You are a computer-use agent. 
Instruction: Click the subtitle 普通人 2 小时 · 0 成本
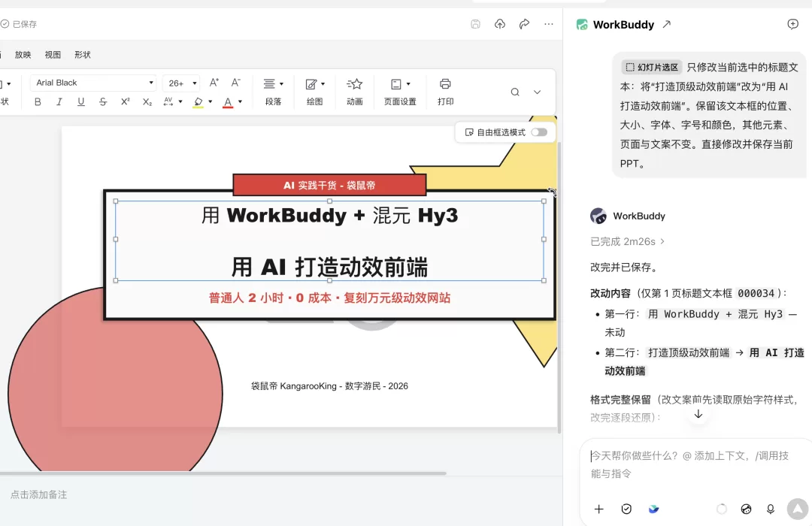(x=329, y=298)
